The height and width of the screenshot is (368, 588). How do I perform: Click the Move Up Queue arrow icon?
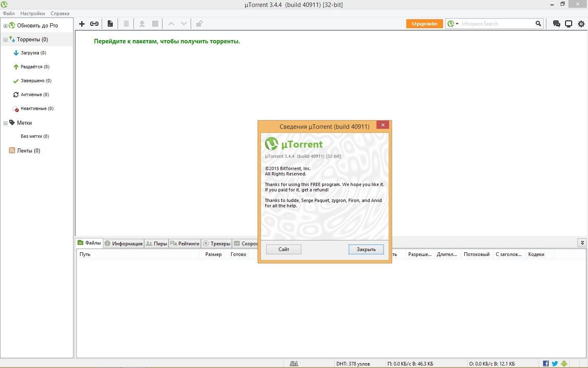click(171, 24)
